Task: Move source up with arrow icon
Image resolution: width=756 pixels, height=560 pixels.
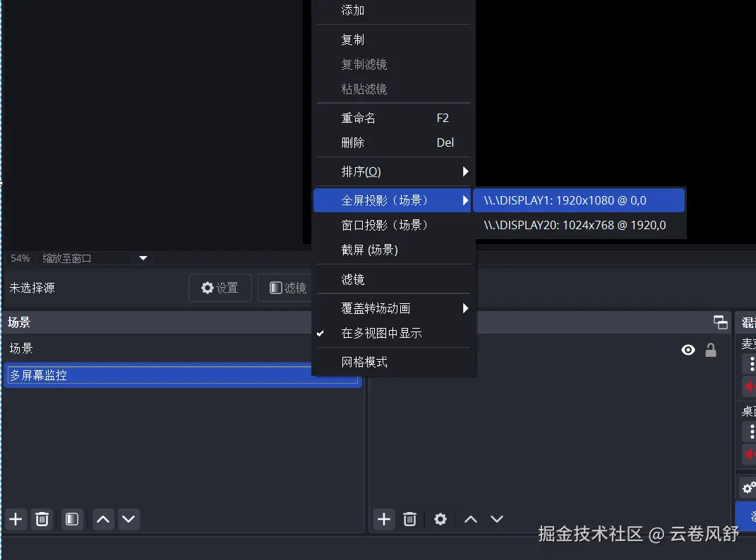Action: coord(471,519)
